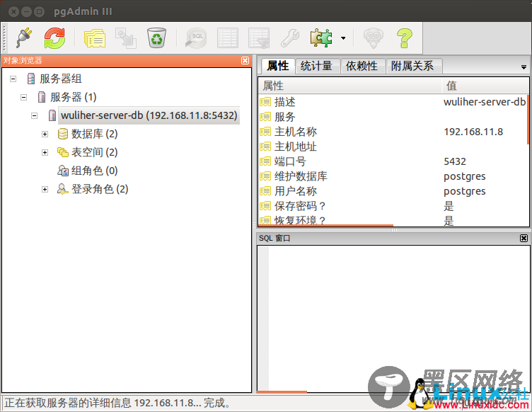Collapse the 服务器 (1) node

[24, 98]
